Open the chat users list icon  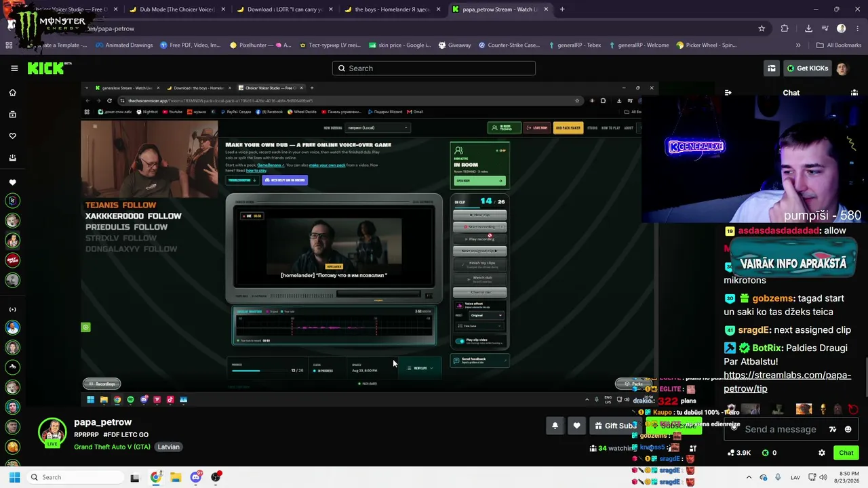click(854, 93)
